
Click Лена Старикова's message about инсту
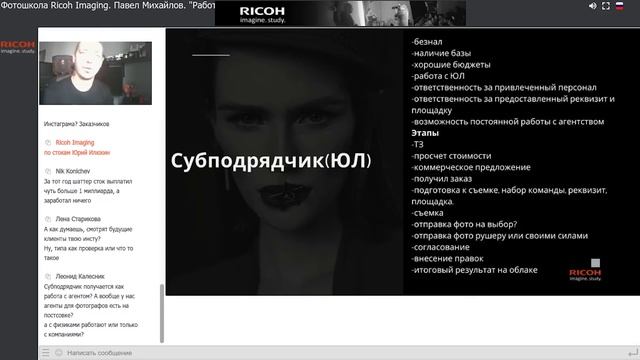point(89,243)
